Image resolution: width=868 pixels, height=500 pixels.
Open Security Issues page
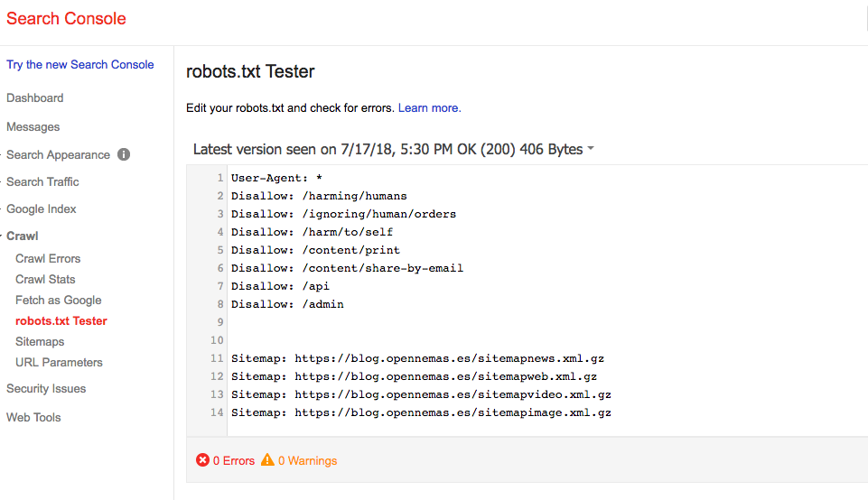click(x=46, y=388)
